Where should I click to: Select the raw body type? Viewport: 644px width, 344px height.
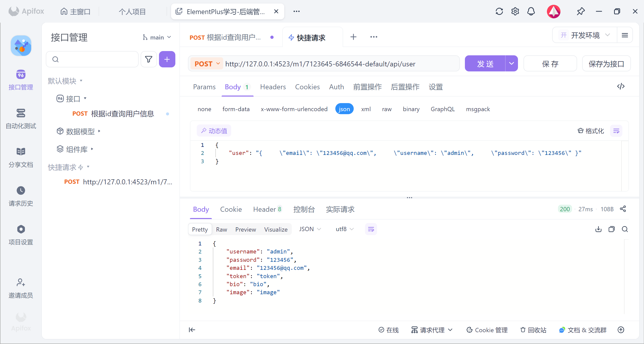pyautogui.click(x=387, y=109)
